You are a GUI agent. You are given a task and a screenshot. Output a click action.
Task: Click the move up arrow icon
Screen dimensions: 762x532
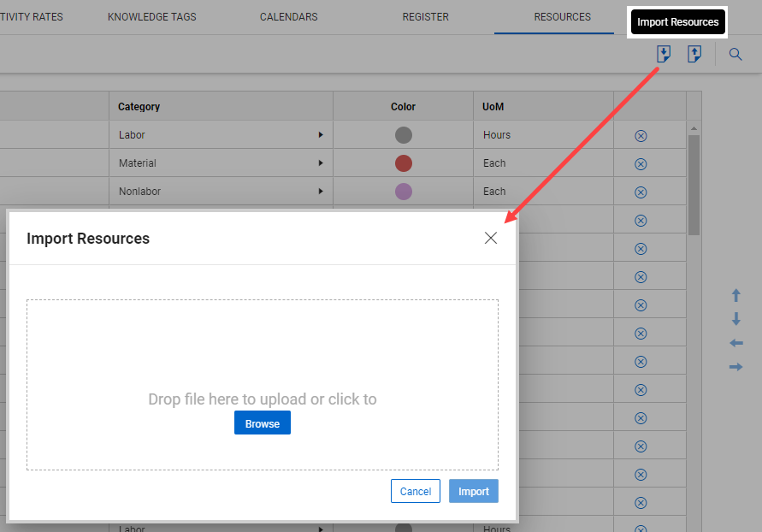coord(735,295)
